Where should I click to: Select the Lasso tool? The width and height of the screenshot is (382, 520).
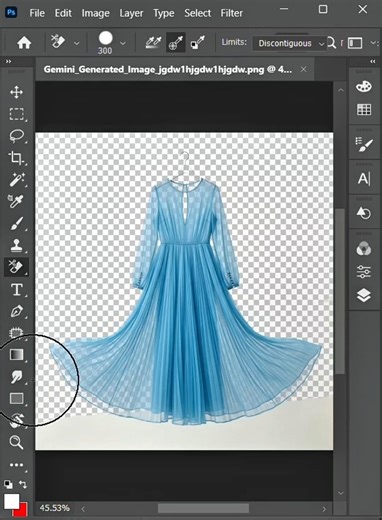coord(16,136)
